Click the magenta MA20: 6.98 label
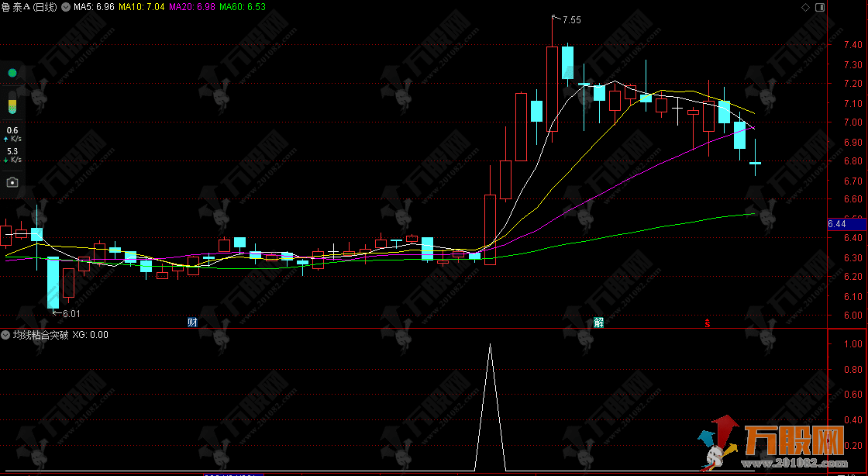Viewport: 868px width, 476px height. click(191, 7)
